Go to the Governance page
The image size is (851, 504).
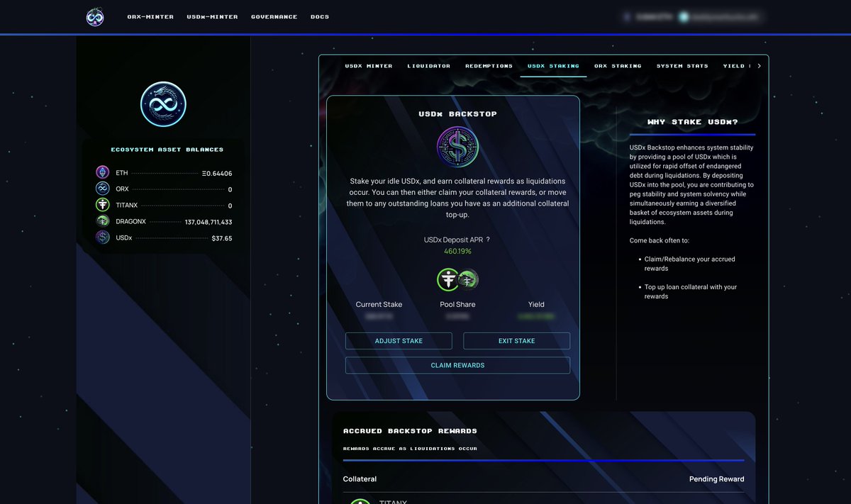(x=274, y=17)
